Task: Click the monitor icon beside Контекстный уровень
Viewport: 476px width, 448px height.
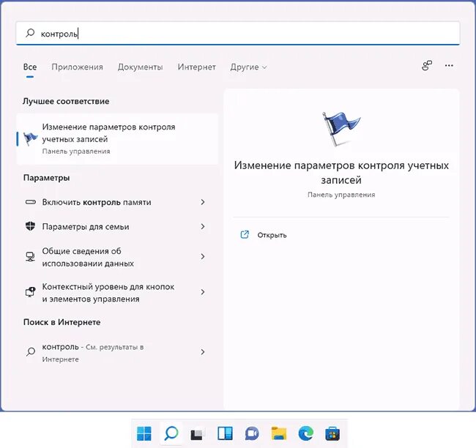Action: (30, 292)
